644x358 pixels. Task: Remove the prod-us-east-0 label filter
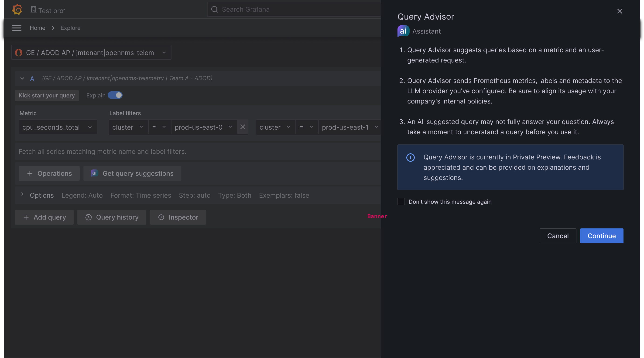(243, 127)
